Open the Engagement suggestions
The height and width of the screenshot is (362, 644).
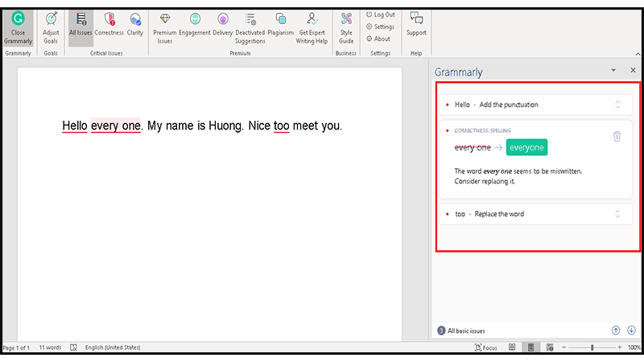click(x=195, y=24)
